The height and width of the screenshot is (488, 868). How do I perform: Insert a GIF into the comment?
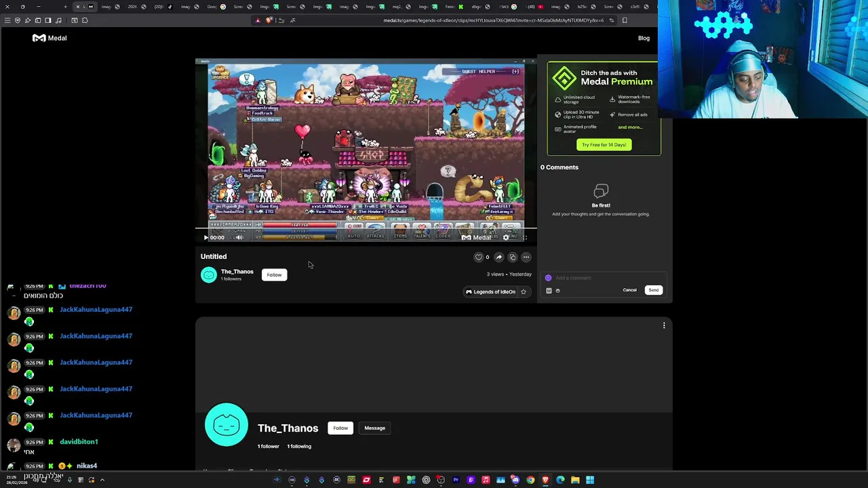click(x=549, y=291)
